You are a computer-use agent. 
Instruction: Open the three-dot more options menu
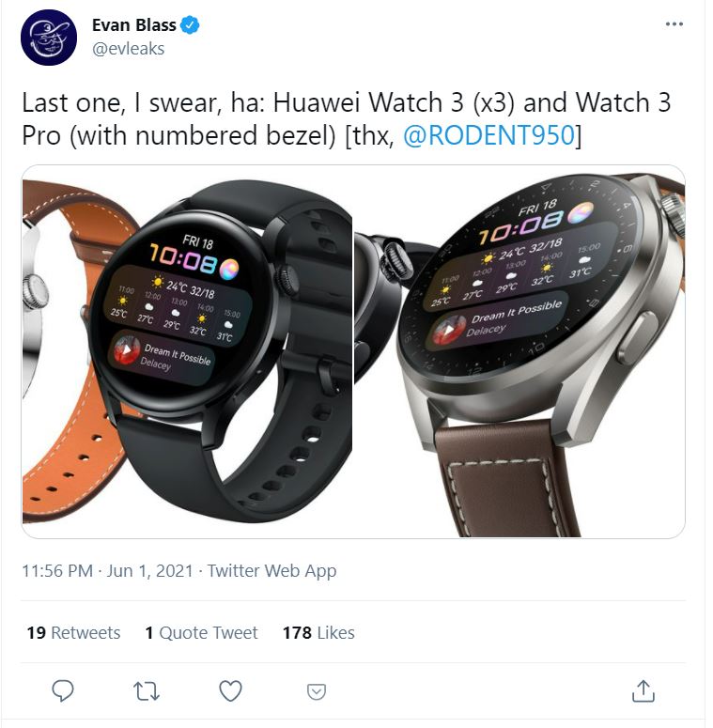[674, 23]
